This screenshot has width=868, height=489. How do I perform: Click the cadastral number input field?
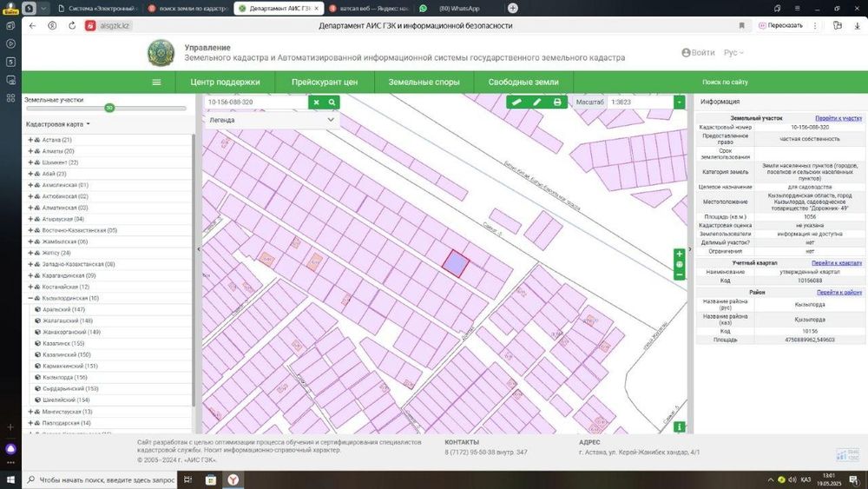[256, 102]
